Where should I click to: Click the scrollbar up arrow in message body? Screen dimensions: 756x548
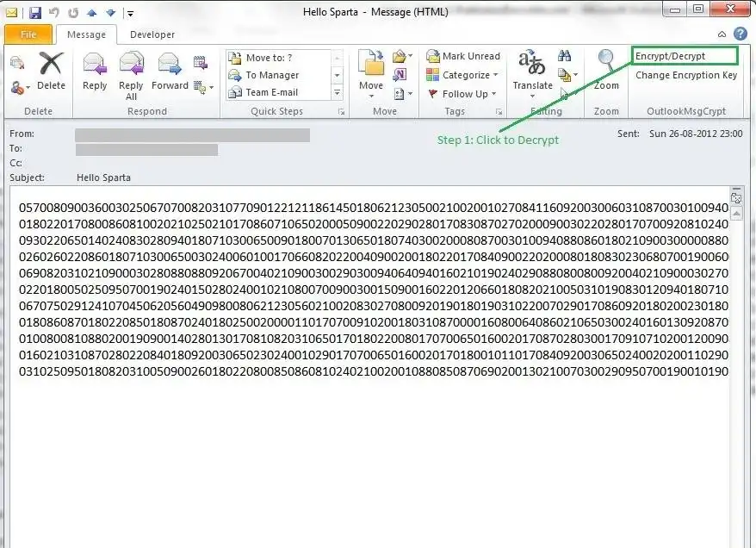click(736, 213)
